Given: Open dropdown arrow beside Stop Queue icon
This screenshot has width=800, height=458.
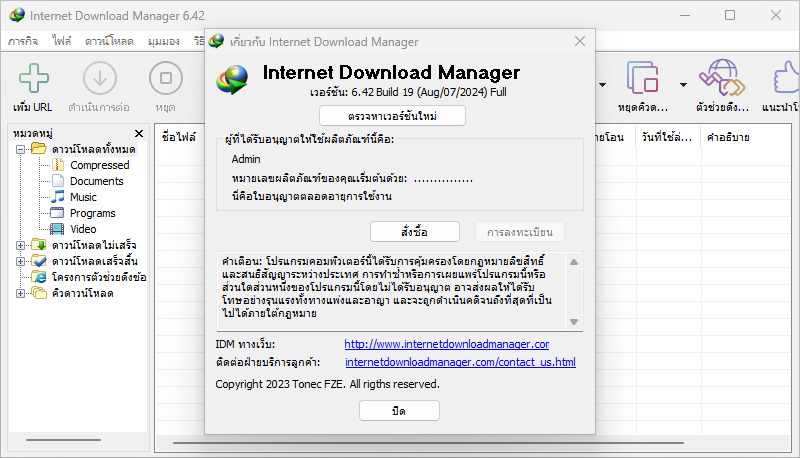Looking at the screenshot, I should 683,85.
